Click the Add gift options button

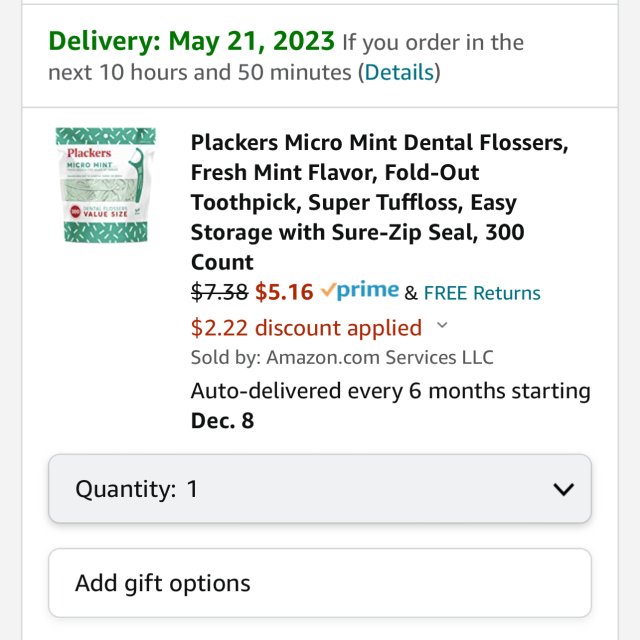(x=320, y=583)
